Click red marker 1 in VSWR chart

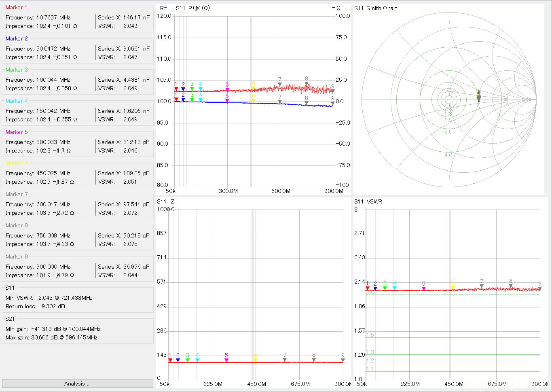click(367, 288)
